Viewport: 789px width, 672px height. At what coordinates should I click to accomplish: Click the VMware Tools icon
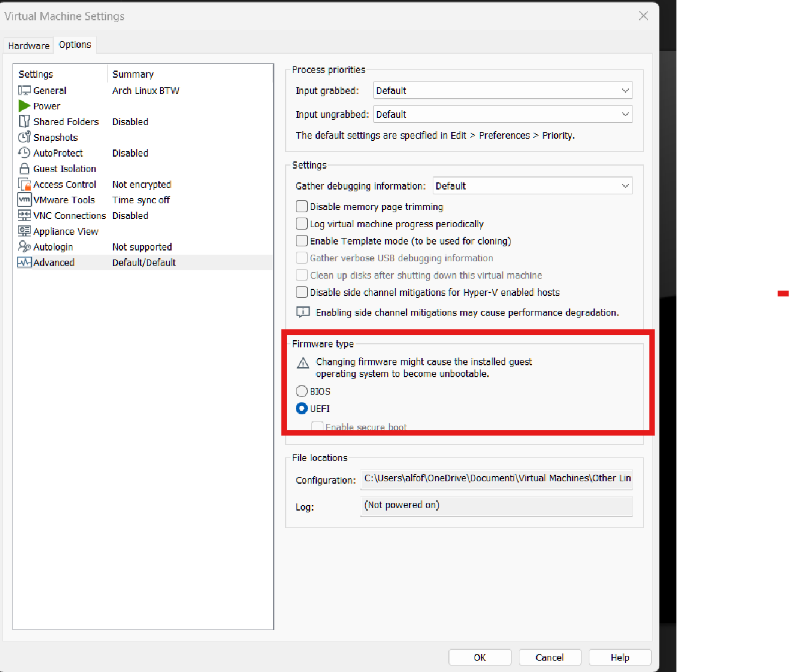[x=25, y=200]
